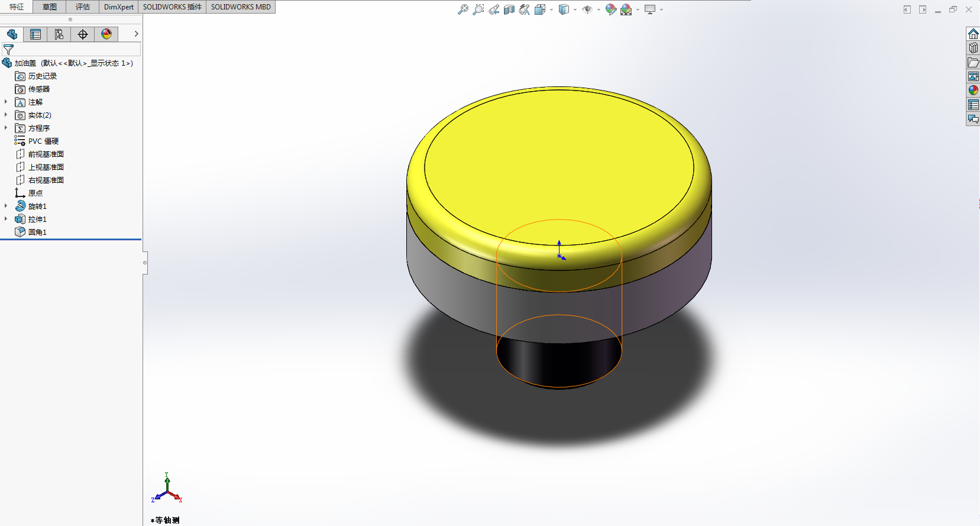Open Display Style dropdown arrow

click(575, 9)
